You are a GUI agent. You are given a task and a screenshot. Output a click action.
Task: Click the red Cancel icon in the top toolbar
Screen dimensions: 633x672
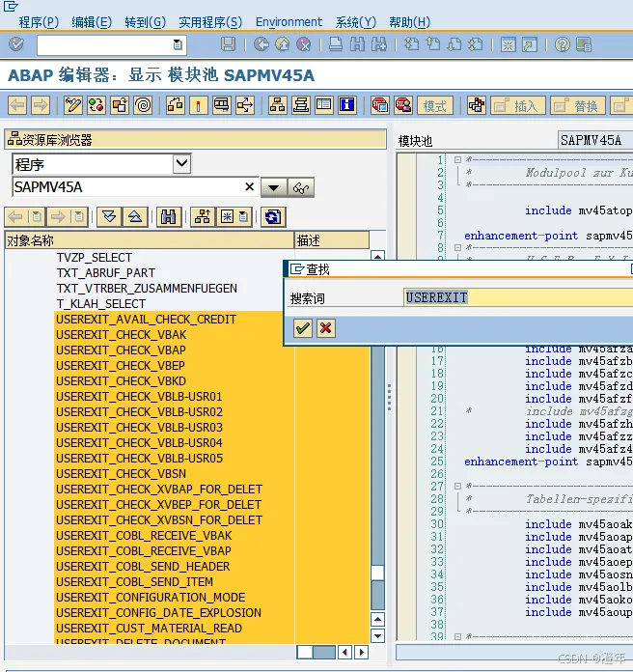point(304,44)
